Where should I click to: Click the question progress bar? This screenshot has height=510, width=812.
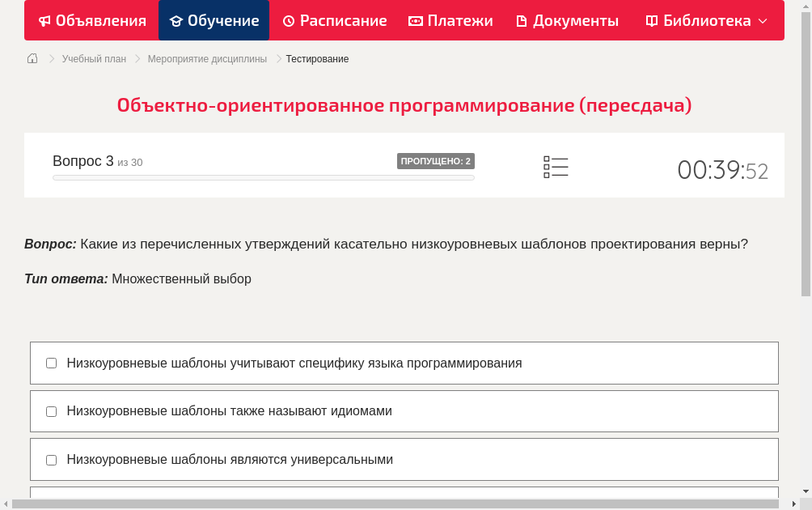coord(263,177)
